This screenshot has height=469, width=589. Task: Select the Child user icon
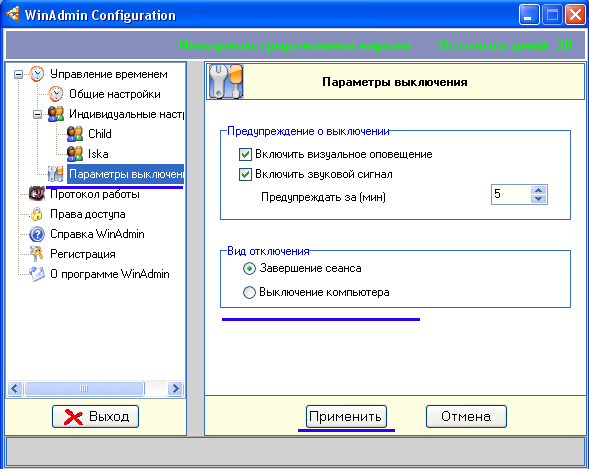click(75, 134)
